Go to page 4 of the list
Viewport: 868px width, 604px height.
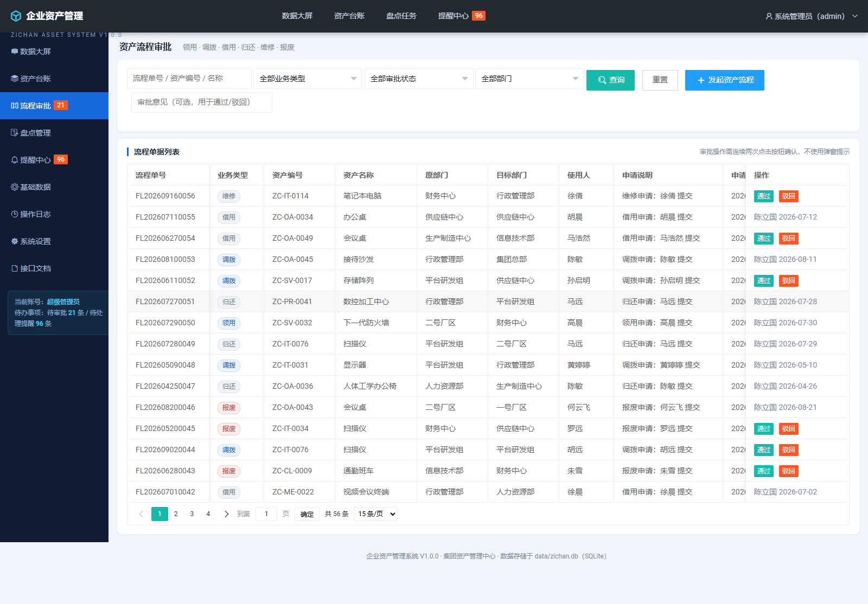(x=208, y=514)
